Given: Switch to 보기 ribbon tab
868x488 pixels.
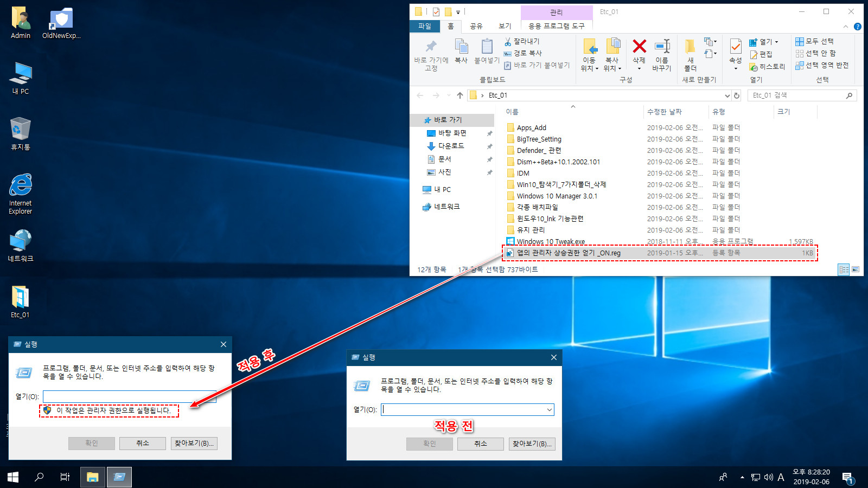Looking at the screenshot, I should pos(505,26).
